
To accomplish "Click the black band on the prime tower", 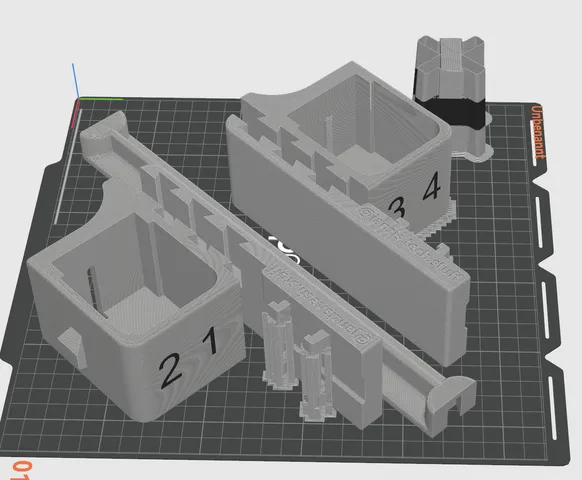I will (x=449, y=111).
